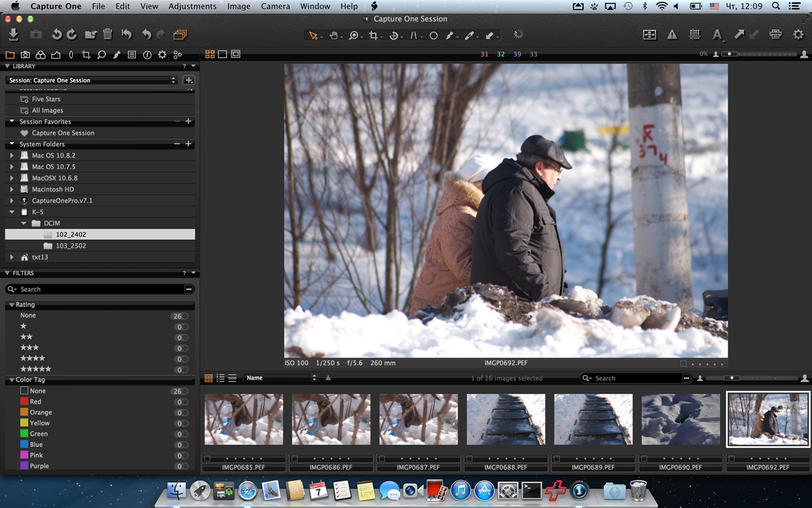Open the Capture tool tab camera icon

tap(25, 55)
